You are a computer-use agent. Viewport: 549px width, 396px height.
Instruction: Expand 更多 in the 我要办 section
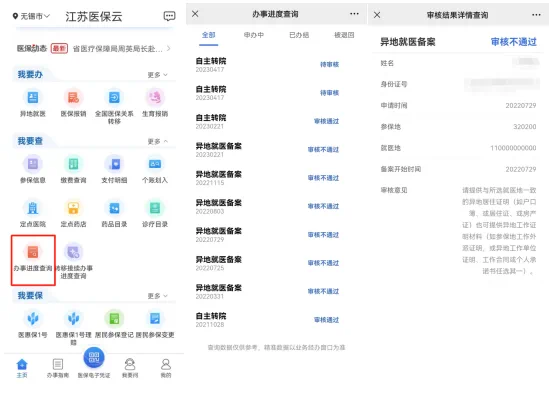(158, 75)
